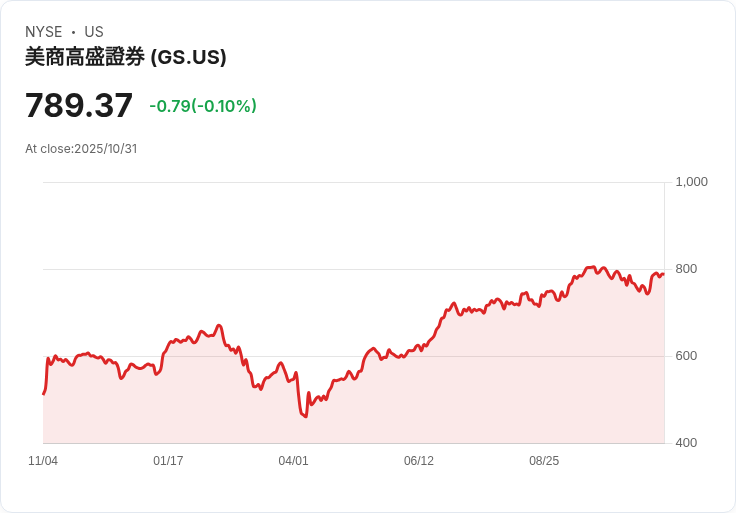736x513 pixels.
Task: Click the rightmost end of the price line
Action: coord(663,274)
